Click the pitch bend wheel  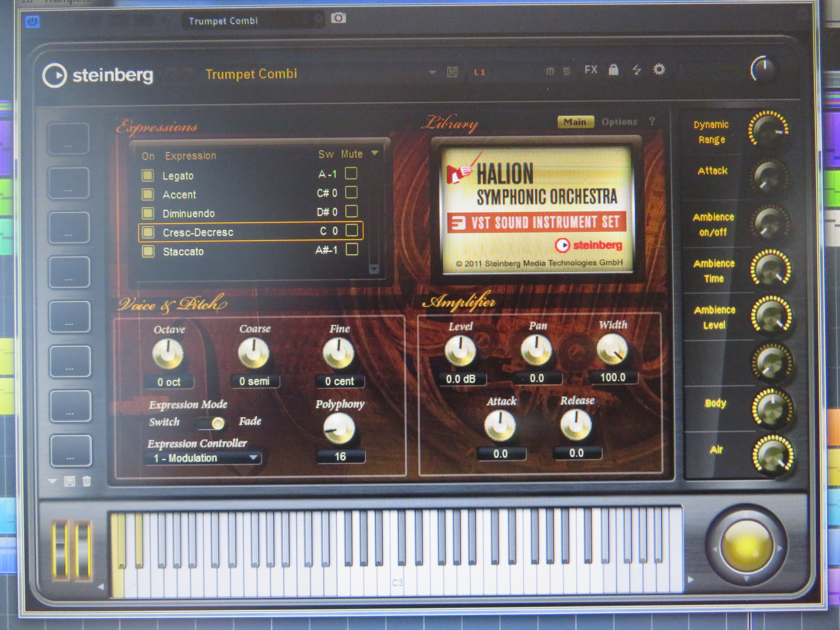click(x=60, y=551)
